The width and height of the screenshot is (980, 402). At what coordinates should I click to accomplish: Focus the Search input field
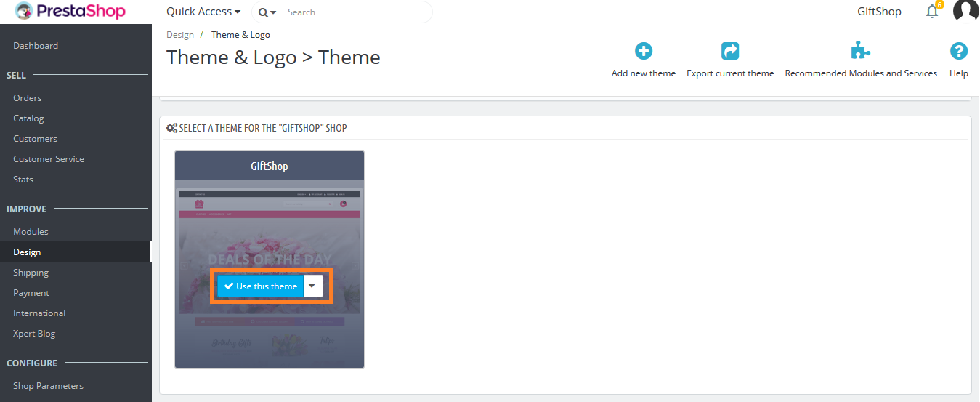[356, 12]
